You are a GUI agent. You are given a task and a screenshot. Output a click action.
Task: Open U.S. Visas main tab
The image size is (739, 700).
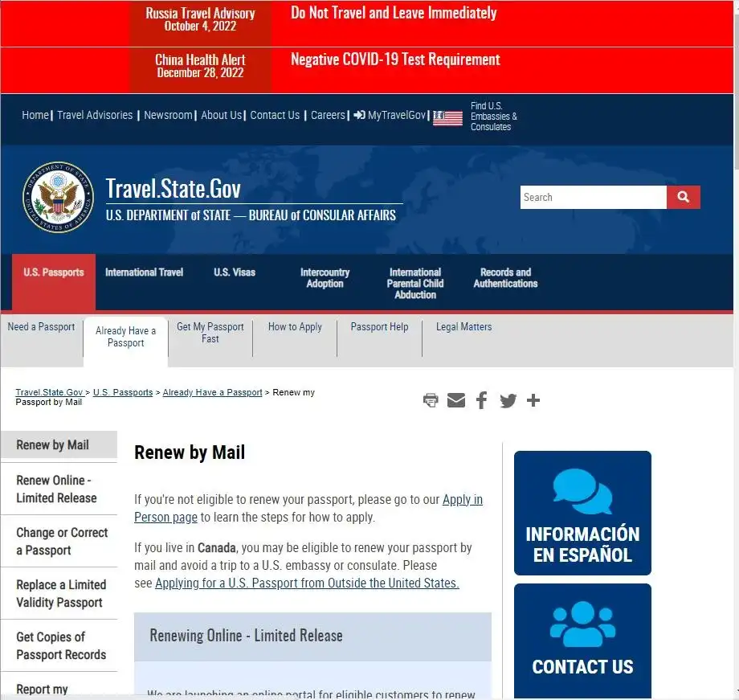tap(235, 272)
